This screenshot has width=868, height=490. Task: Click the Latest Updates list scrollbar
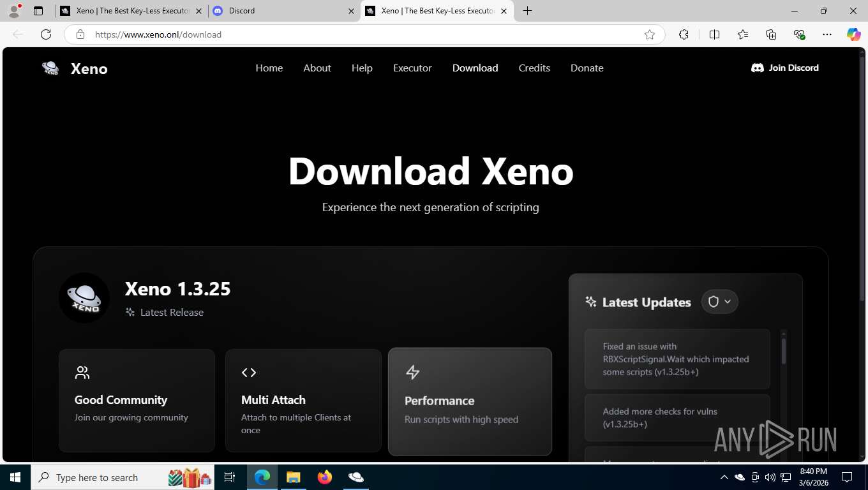point(784,351)
